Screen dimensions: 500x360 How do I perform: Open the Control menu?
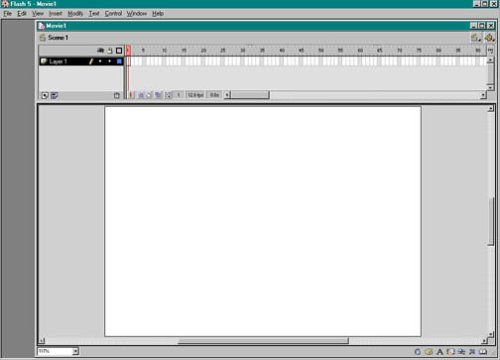tap(113, 14)
